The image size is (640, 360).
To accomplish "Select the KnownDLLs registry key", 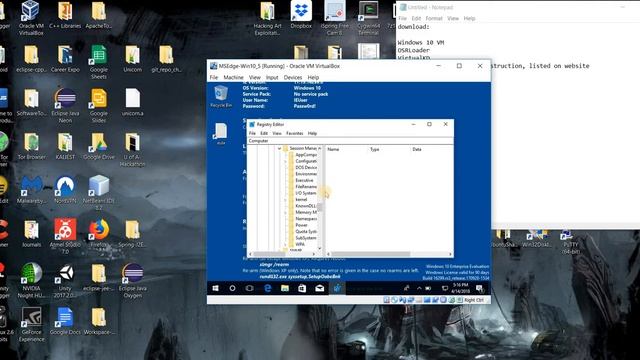I will click(x=306, y=206).
